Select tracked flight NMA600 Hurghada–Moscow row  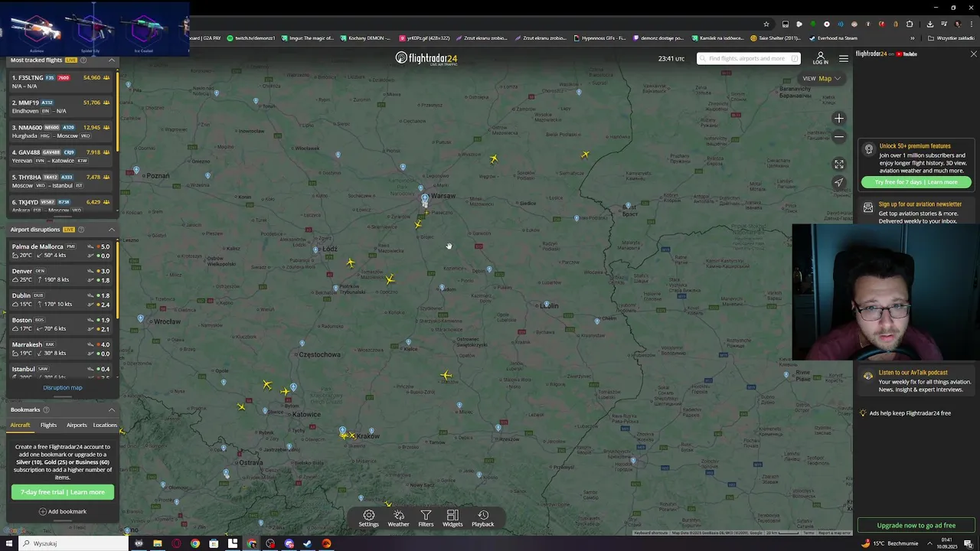60,132
